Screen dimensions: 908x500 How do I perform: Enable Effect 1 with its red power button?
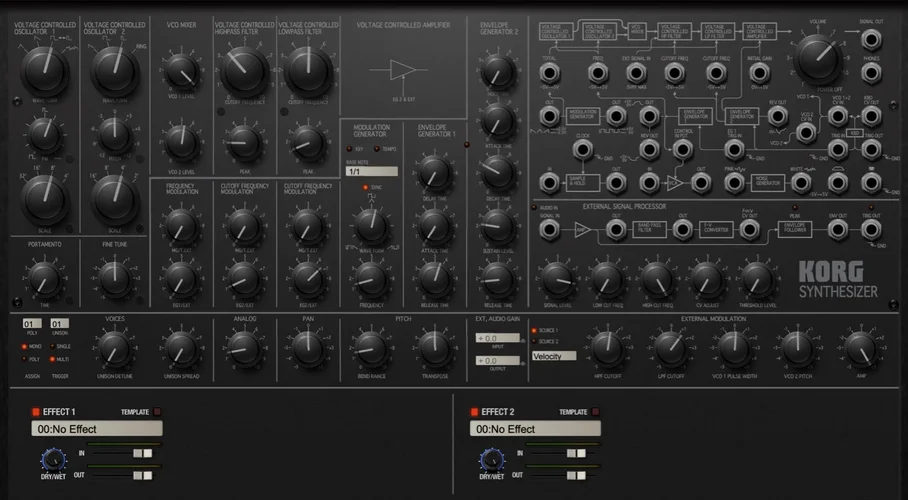tap(36, 411)
